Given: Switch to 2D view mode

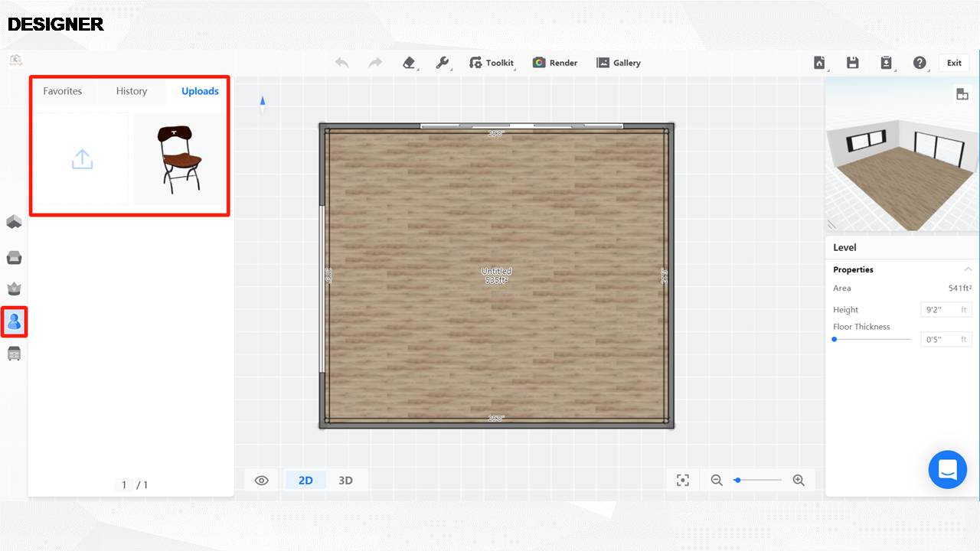Looking at the screenshot, I should (x=305, y=481).
